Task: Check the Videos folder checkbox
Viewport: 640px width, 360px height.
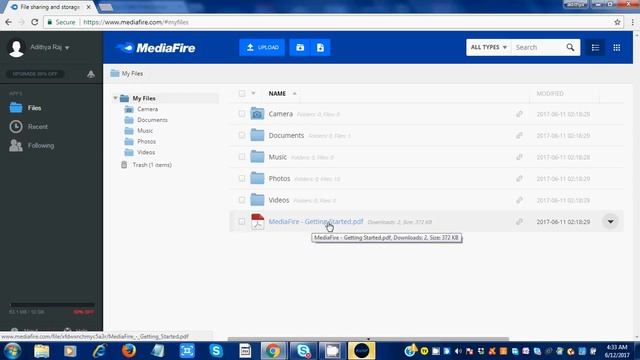Action: 242,200
